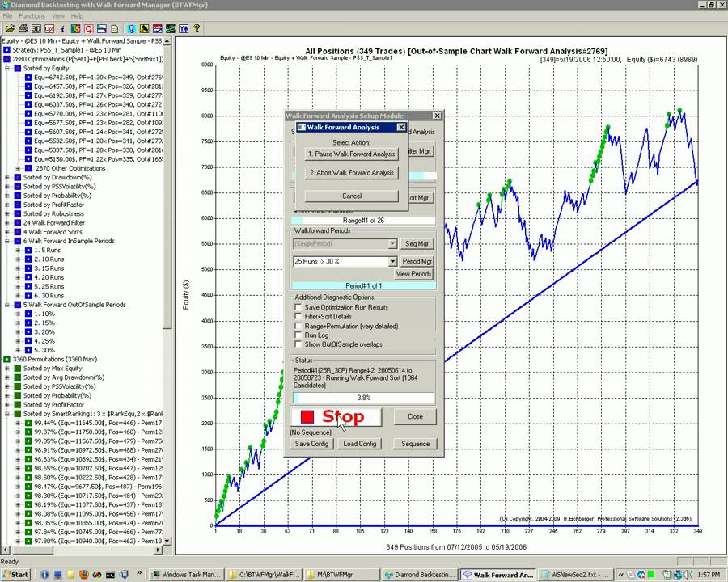Click the yellow question mark help icon

[197, 29]
